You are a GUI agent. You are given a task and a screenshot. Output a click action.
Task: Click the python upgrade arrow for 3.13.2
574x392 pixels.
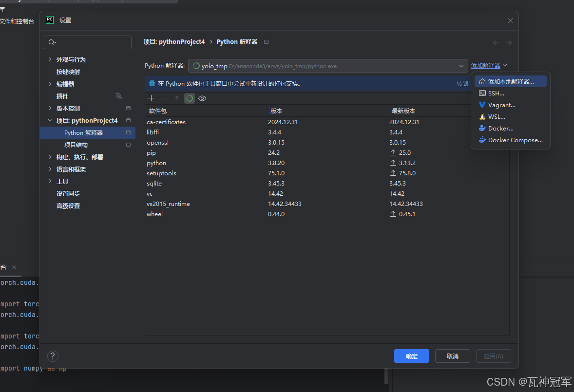(393, 163)
